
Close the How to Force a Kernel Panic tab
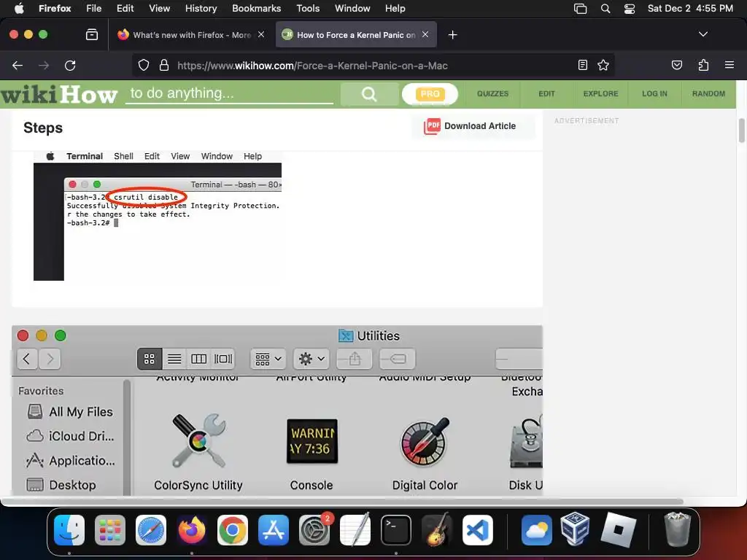pos(425,34)
